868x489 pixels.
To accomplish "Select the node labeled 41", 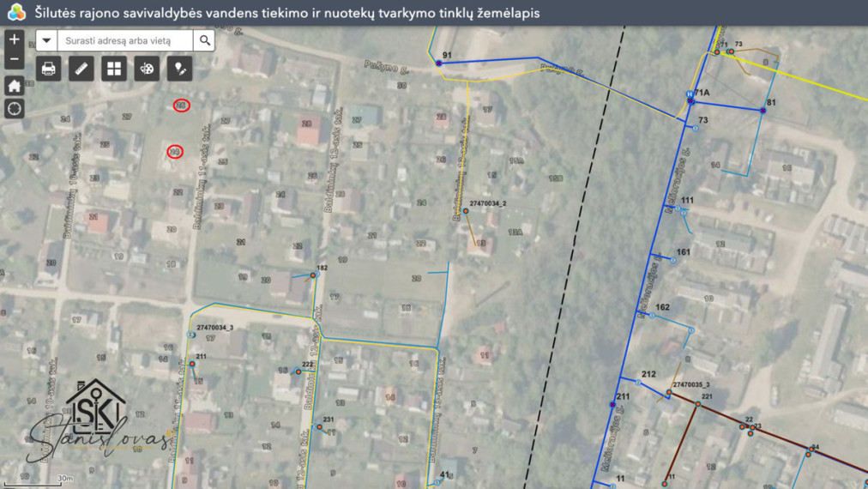I will point(437,482).
